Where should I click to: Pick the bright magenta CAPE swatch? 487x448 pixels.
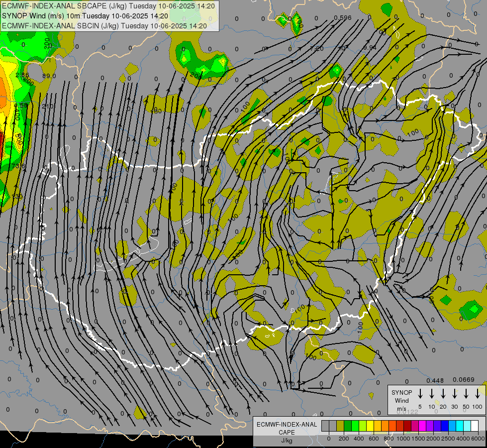[422, 426]
